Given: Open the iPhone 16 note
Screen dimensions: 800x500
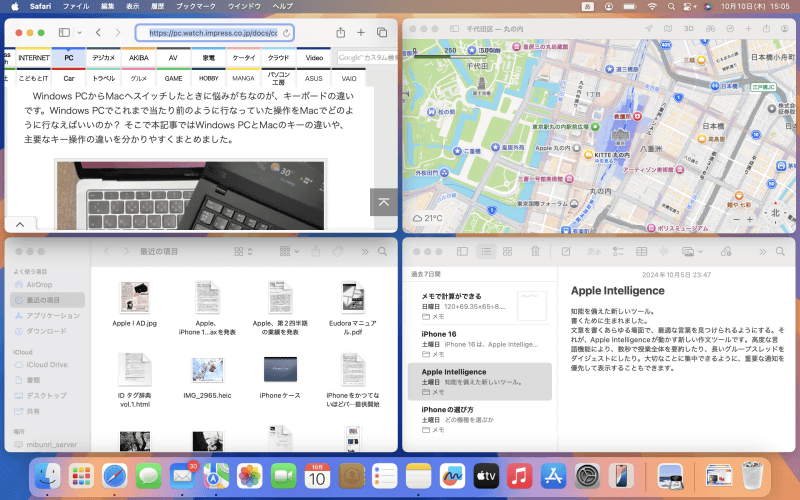Looking at the screenshot, I should (x=480, y=343).
